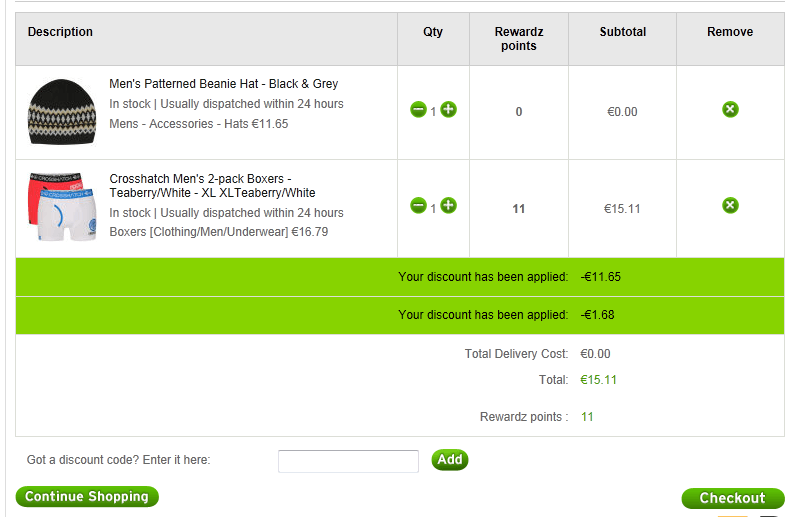Open Beanie Hat product thumbnail
This screenshot has width=789, height=517.
tap(61, 112)
